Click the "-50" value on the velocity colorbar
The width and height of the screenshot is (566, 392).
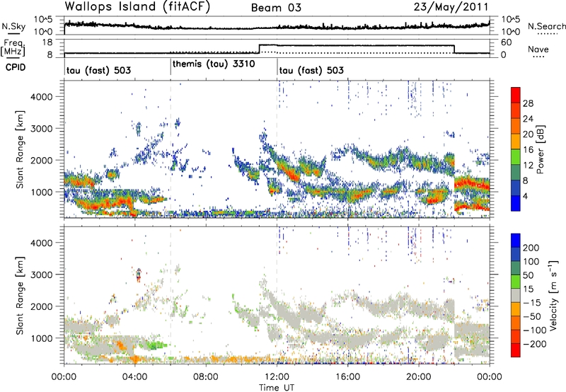point(533,316)
